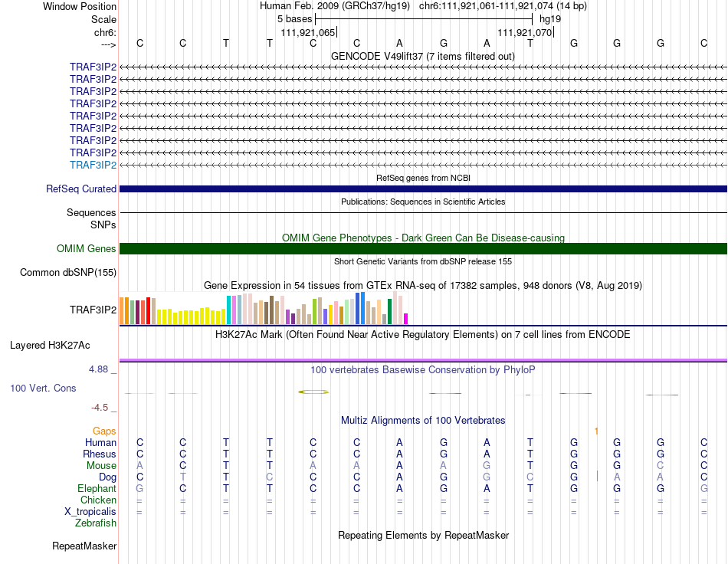Image resolution: width=728 pixels, height=564 pixels.
Task: Click the chr6: ruler label
Action: (105, 32)
